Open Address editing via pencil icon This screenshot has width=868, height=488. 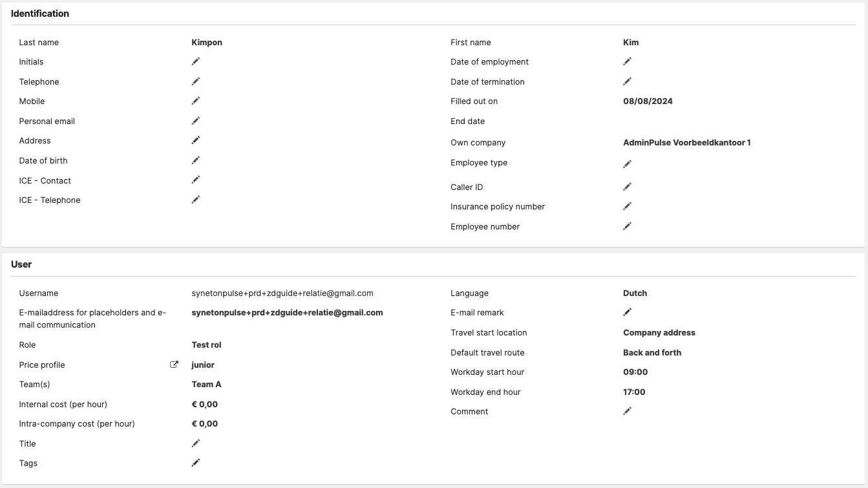coord(196,140)
